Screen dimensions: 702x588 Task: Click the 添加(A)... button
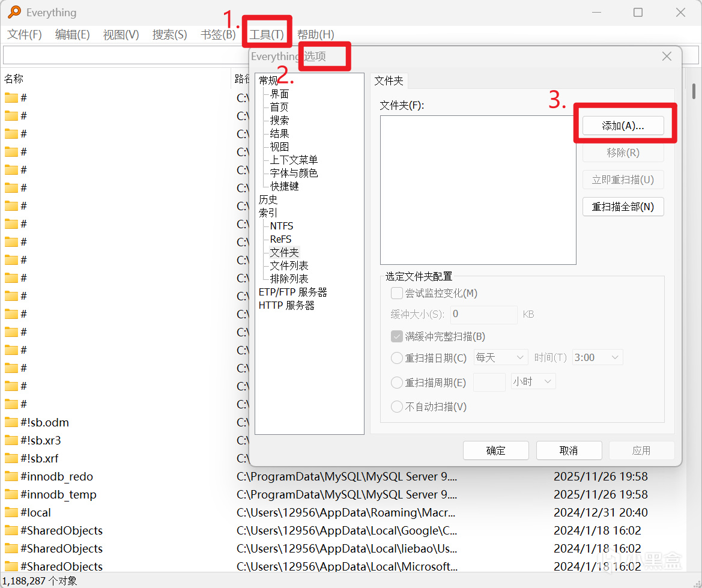(x=623, y=126)
